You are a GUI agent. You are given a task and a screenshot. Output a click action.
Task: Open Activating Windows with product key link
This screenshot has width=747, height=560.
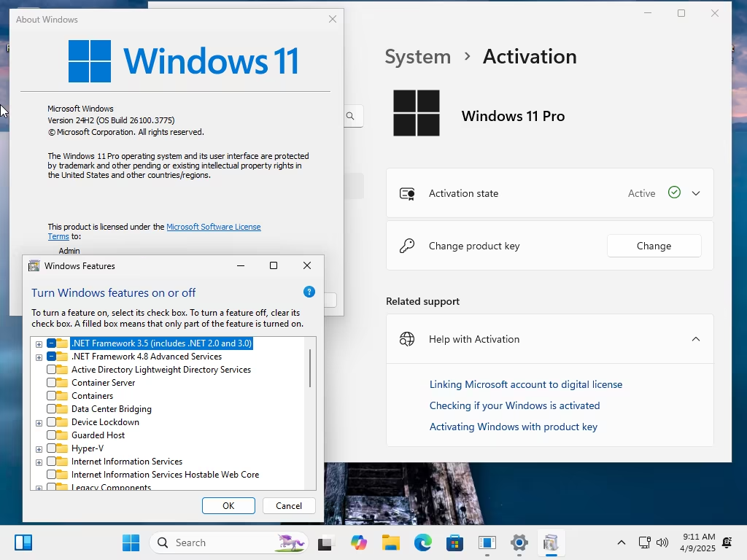tap(513, 427)
